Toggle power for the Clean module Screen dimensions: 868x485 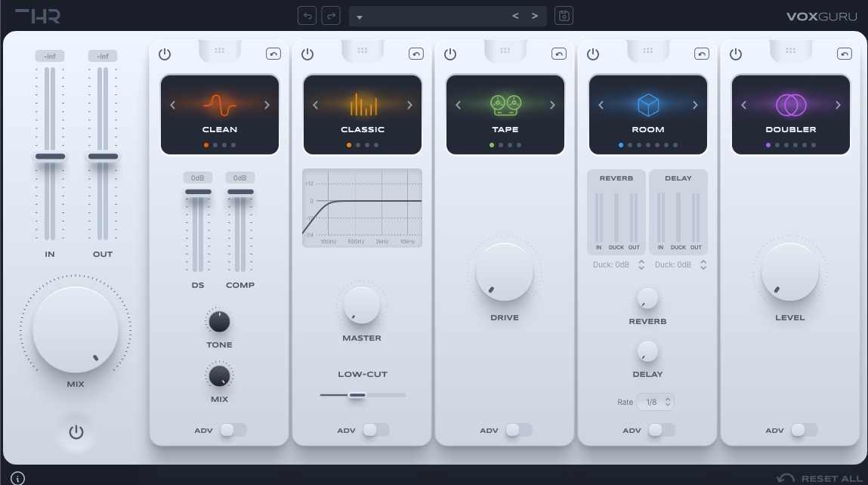(165, 54)
